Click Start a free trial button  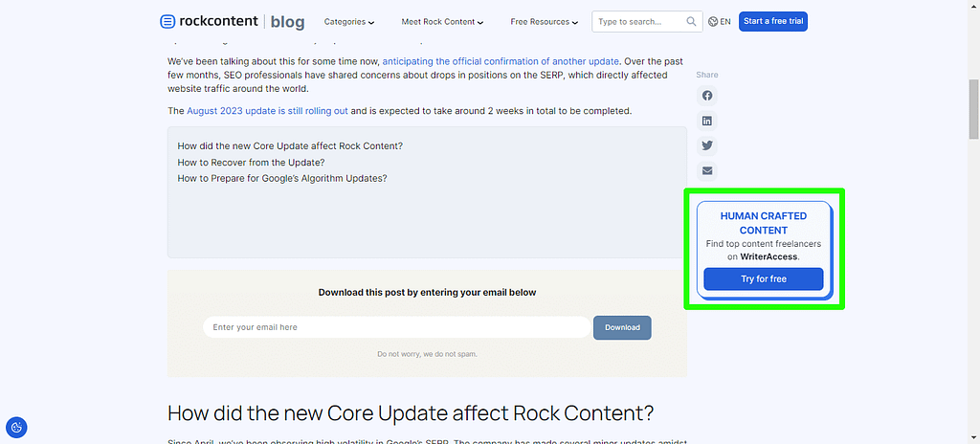[x=772, y=21]
